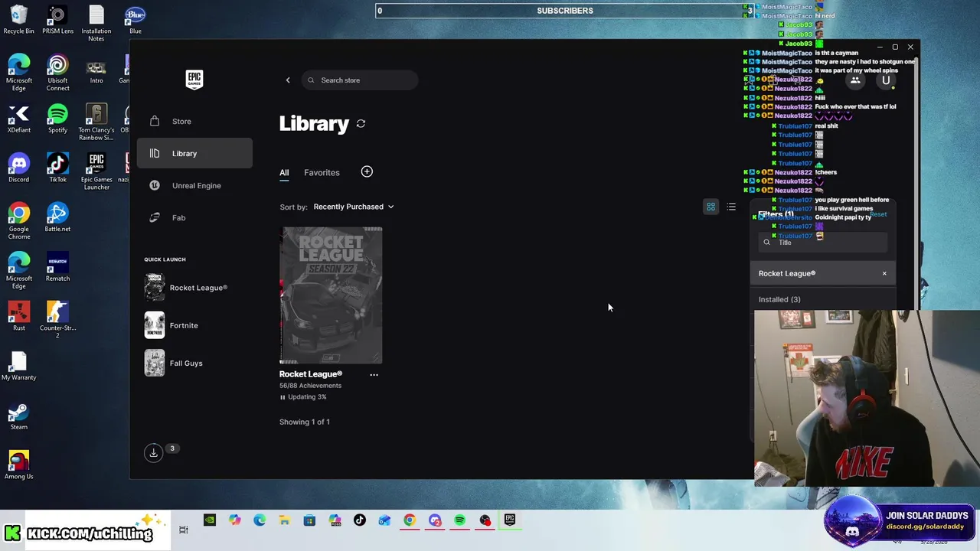Open the friends list icon
The image size is (980, 551).
[x=855, y=80]
